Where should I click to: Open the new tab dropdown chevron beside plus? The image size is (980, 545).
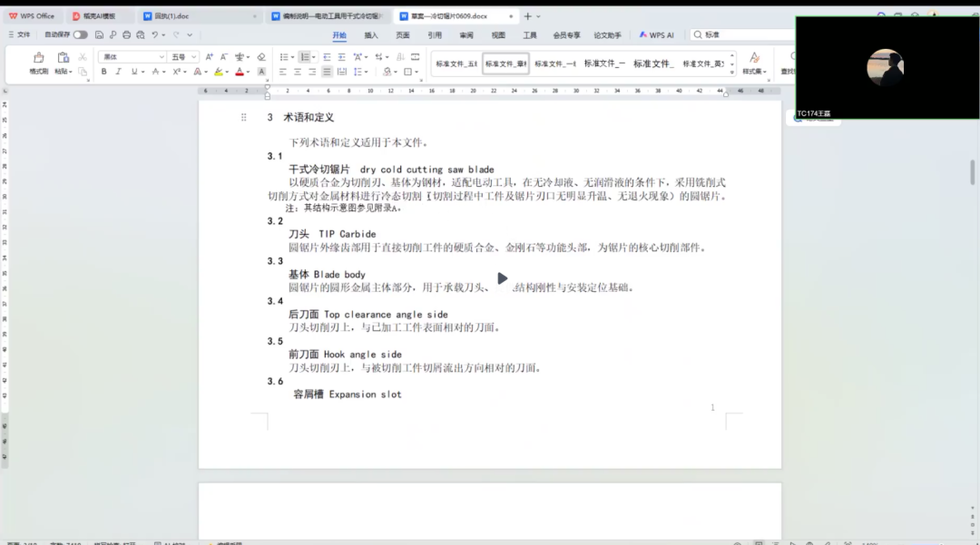coord(538,16)
